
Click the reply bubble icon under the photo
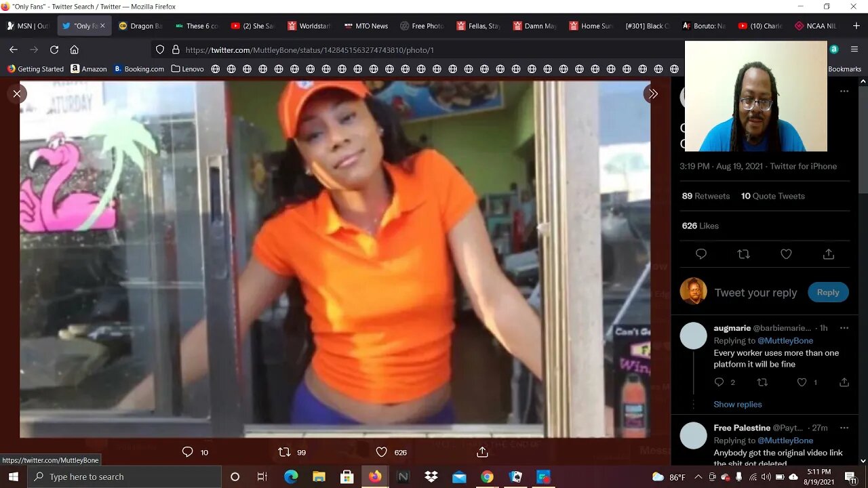(x=188, y=452)
